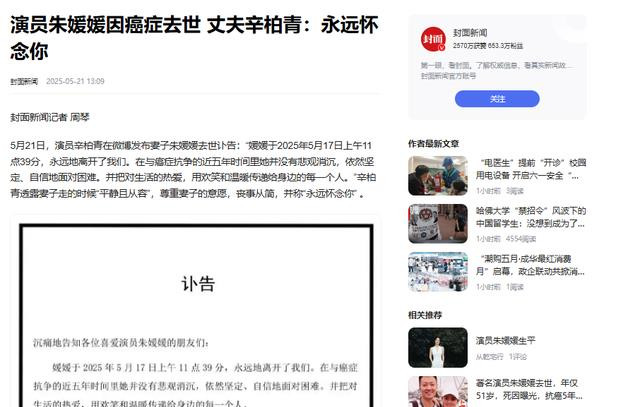Click the obituary 讣告 image

[196, 315]
